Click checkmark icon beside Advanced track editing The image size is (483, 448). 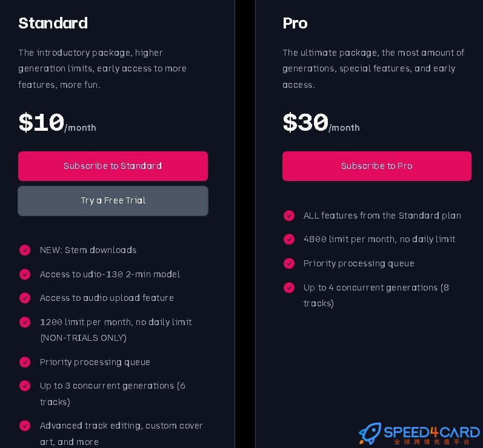pos(25,426)
